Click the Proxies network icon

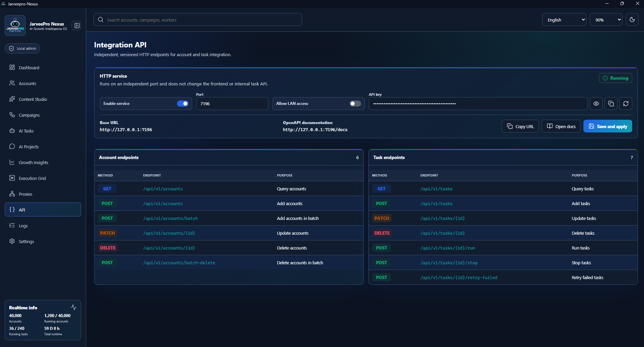12,194
